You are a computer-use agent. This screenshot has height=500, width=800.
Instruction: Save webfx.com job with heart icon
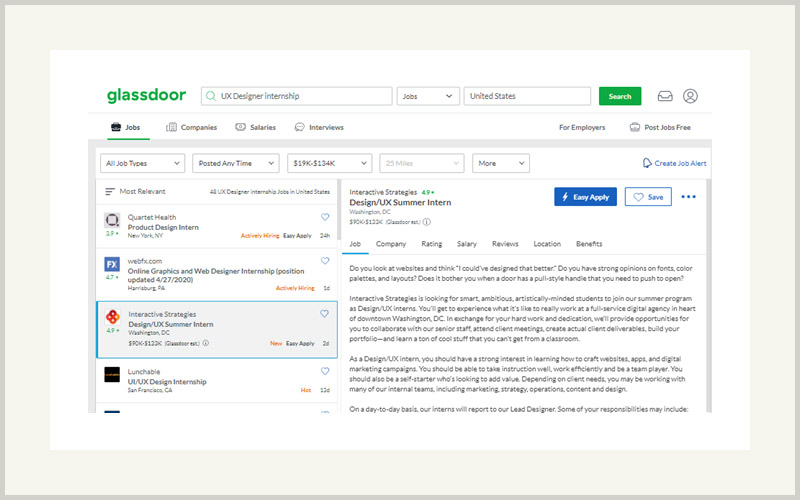(325, 261)
